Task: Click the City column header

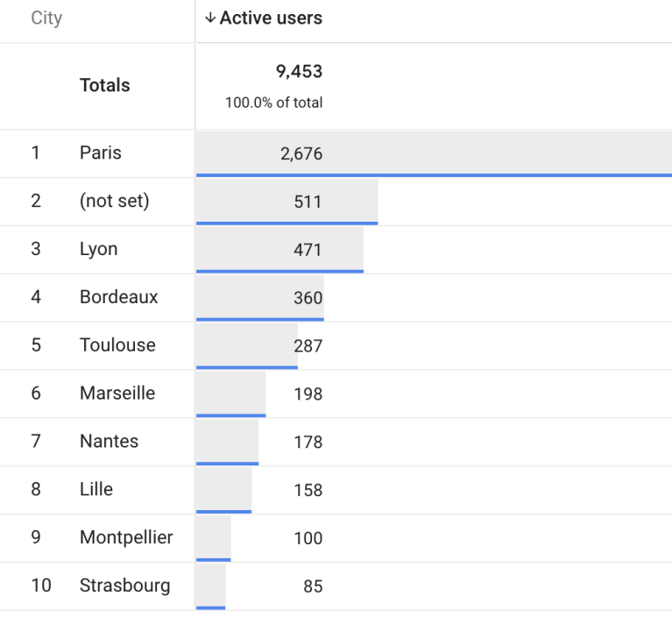Action: (x=46, y=18)
